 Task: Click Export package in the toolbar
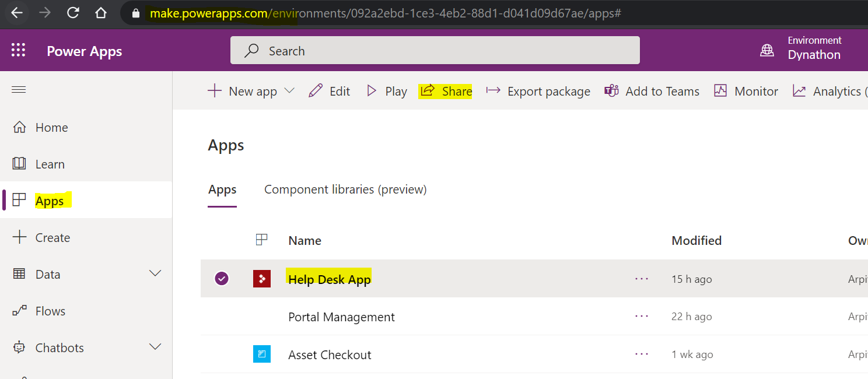point(538,91)
